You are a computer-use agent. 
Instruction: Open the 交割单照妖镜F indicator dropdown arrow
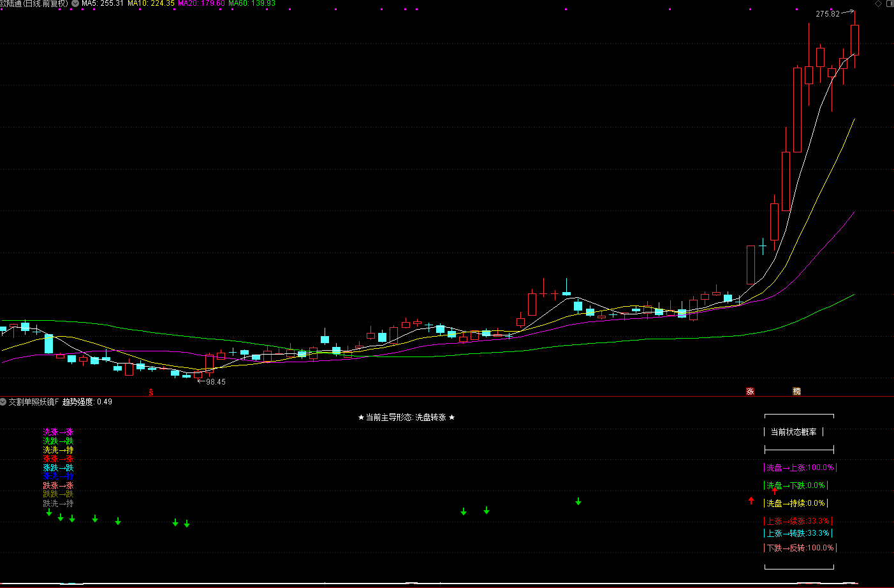coord(3,402)
